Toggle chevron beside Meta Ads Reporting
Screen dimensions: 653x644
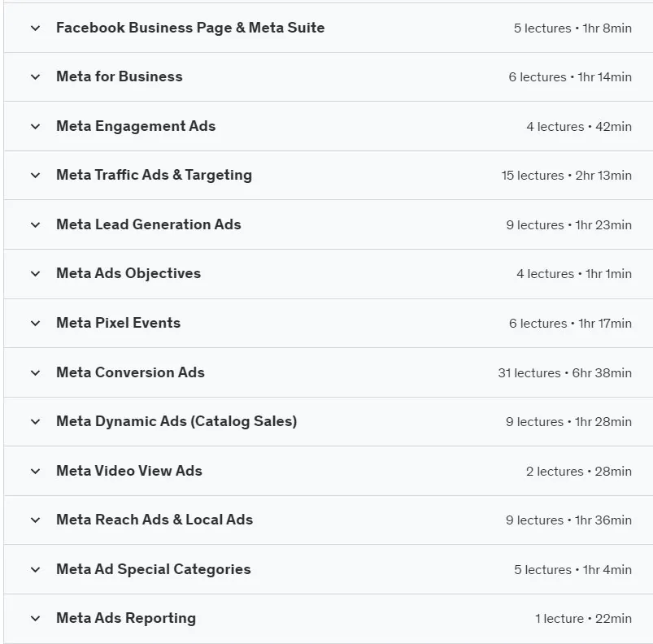click(x=36, y=619)
